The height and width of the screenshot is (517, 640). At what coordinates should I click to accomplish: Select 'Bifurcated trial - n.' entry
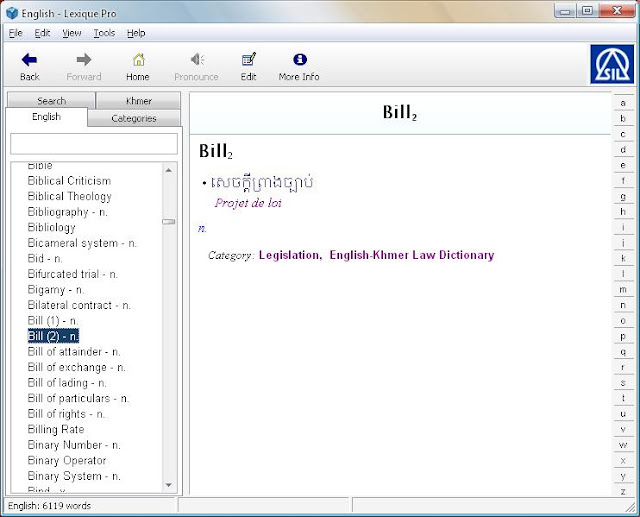[72, 274]
